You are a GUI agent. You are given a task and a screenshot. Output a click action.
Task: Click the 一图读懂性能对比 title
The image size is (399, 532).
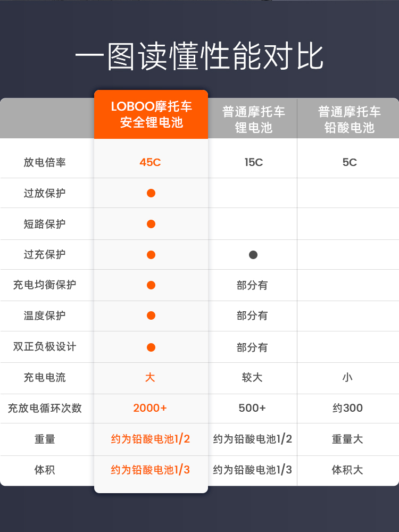pos(199,57)
